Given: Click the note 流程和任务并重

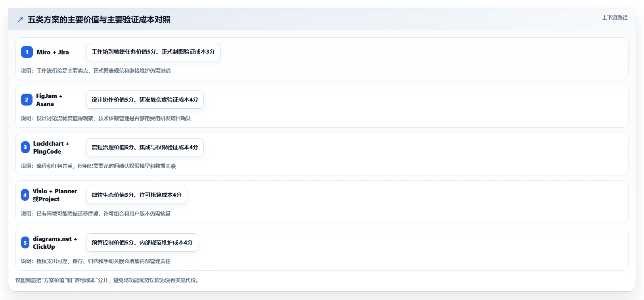Looking at the screenshot, I should (98, 166).
